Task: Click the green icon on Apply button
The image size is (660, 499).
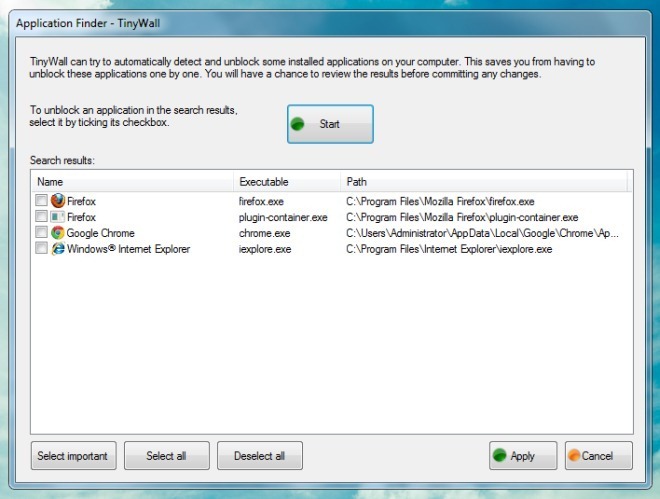Action: coord(499,456)
